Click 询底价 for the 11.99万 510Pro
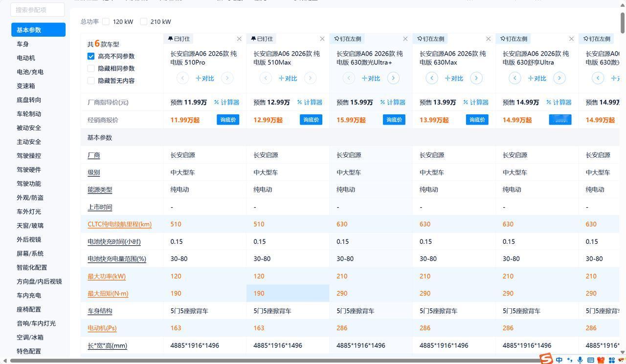 [x=228, y=120]
